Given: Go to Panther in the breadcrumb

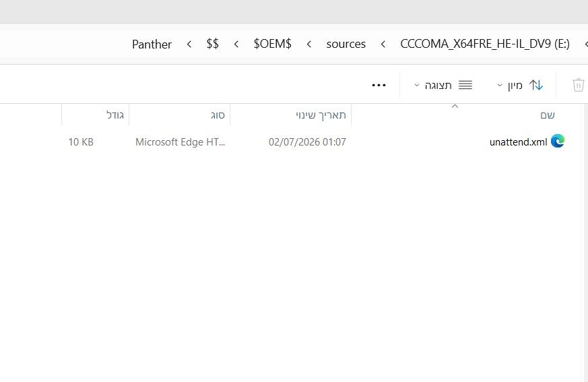Looking at the screenshot, I should point(152,44).
